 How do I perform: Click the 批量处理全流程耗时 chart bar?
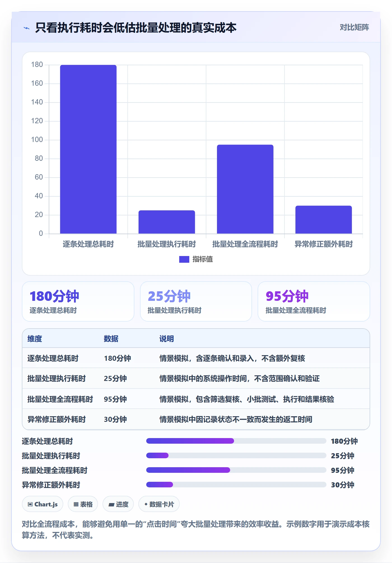pos(245,189)
